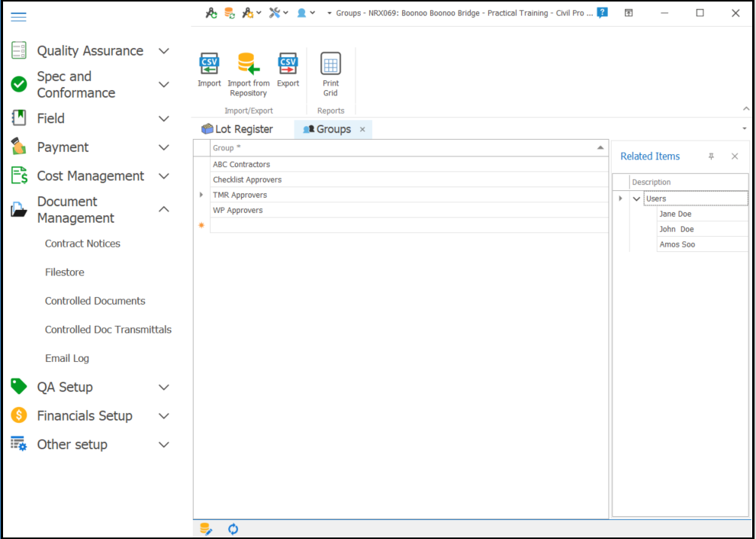Open the blue help question mark icon
The height and width of the screenshot is (539, 756).
[x=602, y=13]
